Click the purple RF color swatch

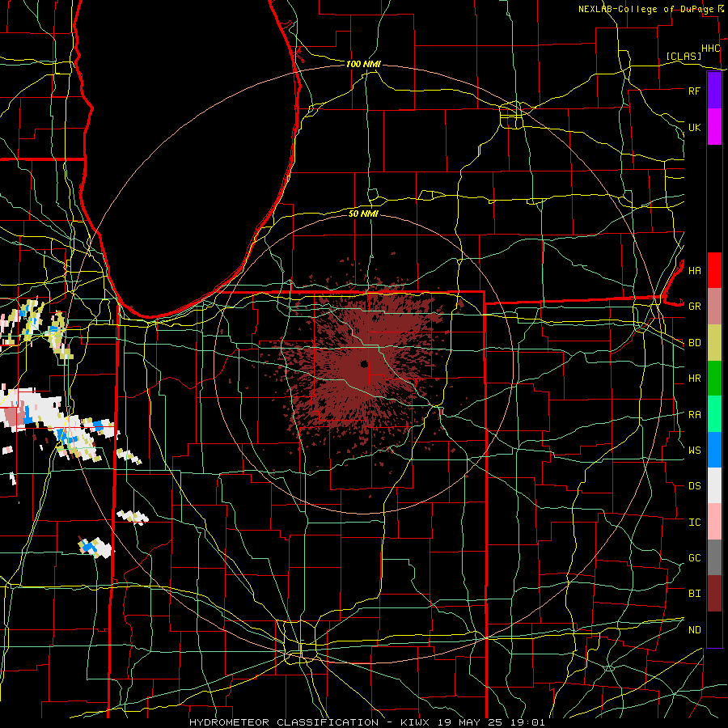tap(714, 91)
